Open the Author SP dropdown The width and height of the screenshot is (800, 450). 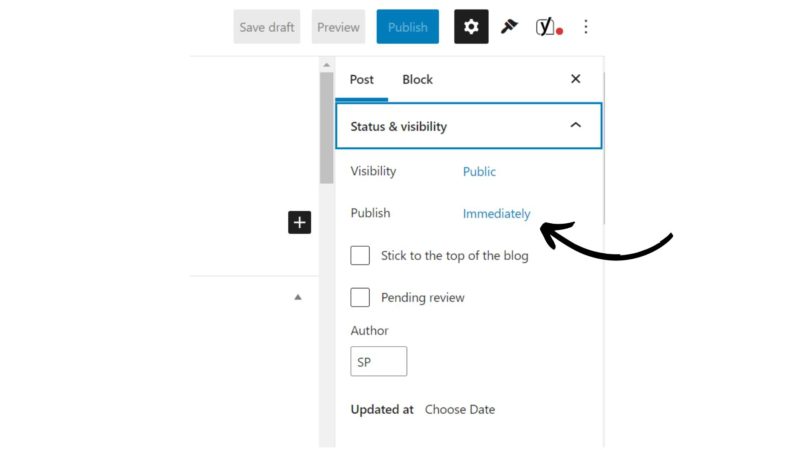click(x=379, y=361)
